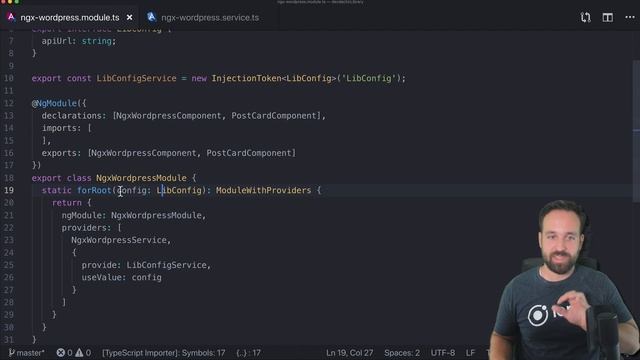The width and height of the screenshot is (640, 360).
Task: Click the imports property on line 14
Action: [59, 128]
